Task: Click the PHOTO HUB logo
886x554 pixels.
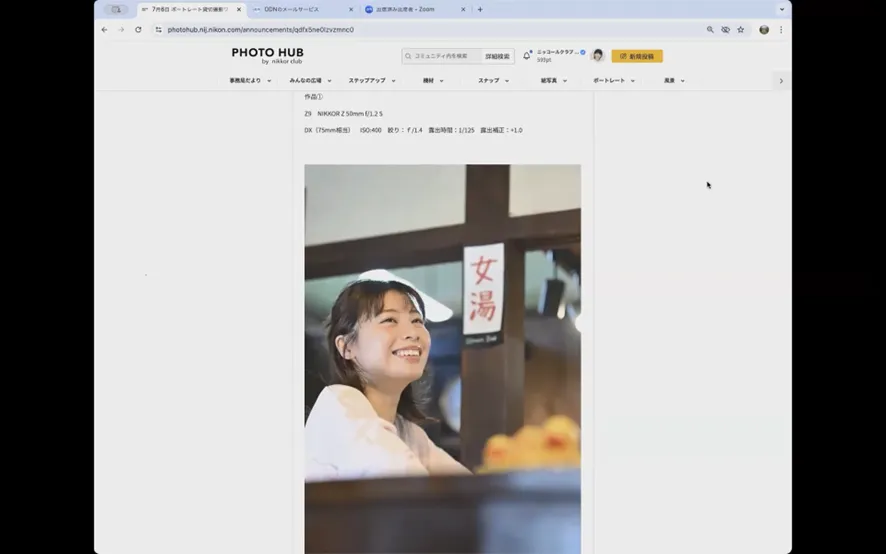Action: pyautogui.click(x=267, y=55)
